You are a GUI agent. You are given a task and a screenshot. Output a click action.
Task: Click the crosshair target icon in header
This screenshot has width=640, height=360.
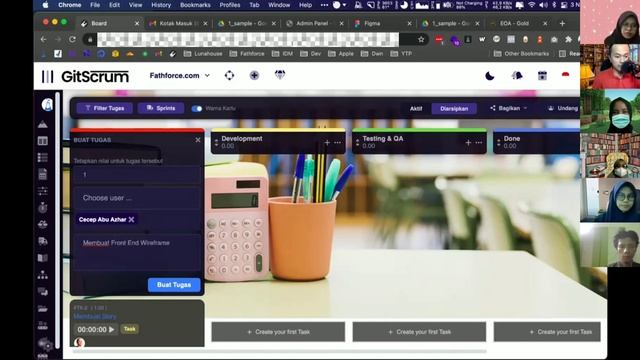point(229,76)
